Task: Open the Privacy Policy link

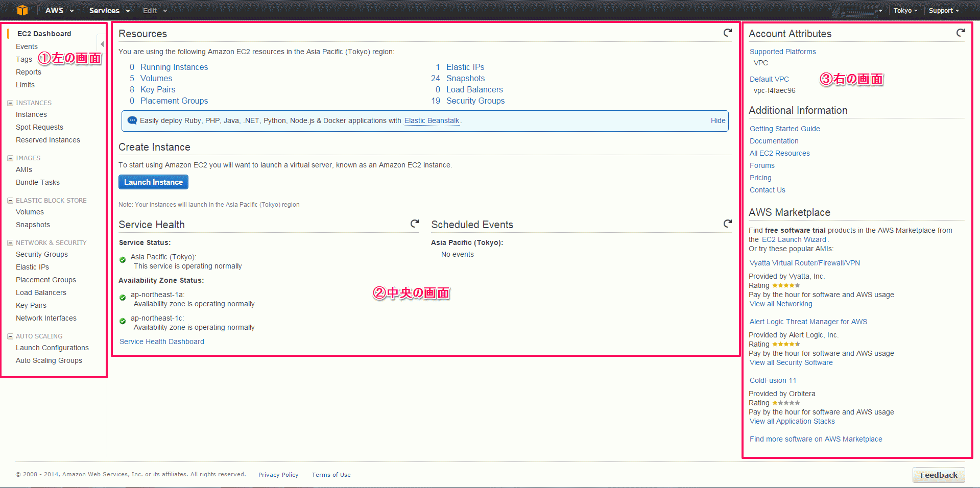Action: [278, 475]
